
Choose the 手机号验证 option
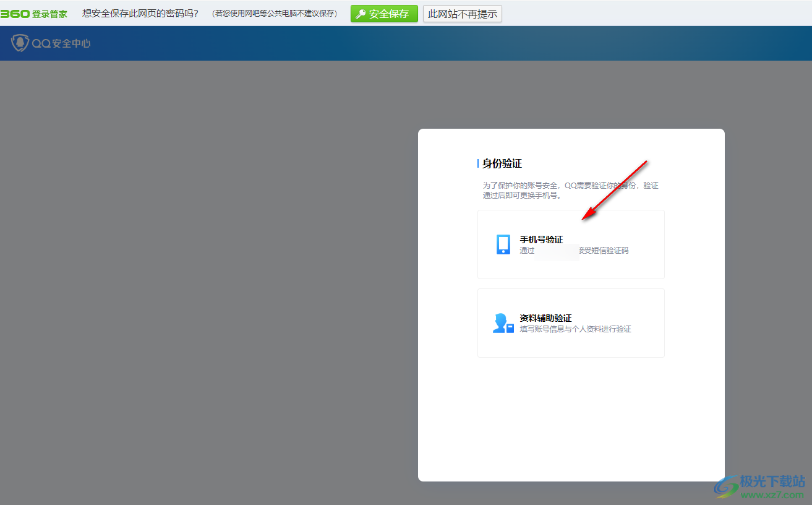(x=571, y=244)
